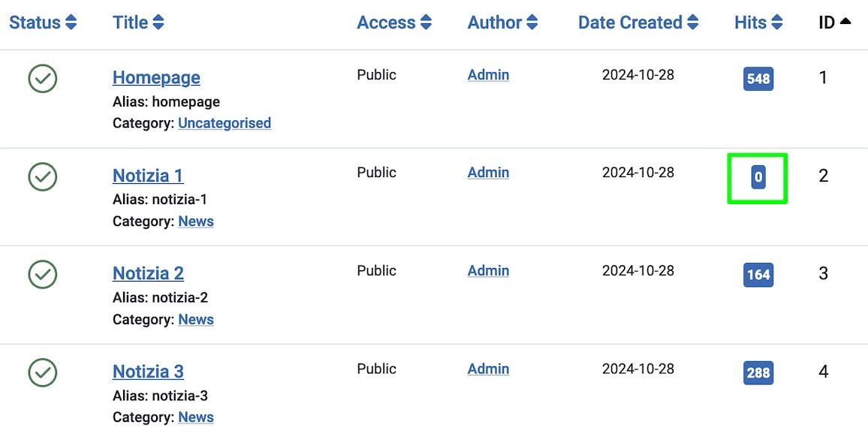Viewport: 868px width, 440px height.
Task: Open the Admin author link for Notizia 3
Action: tap(488, 369)
